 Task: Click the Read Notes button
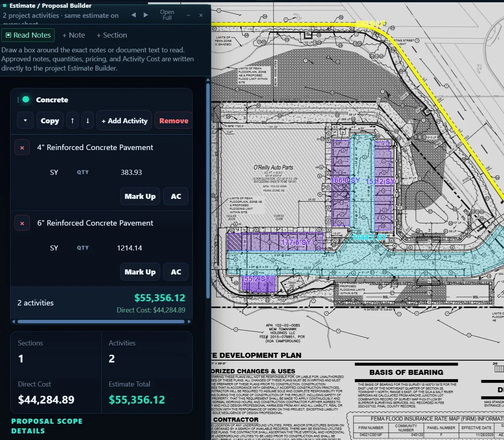click(x=28, y=35)
